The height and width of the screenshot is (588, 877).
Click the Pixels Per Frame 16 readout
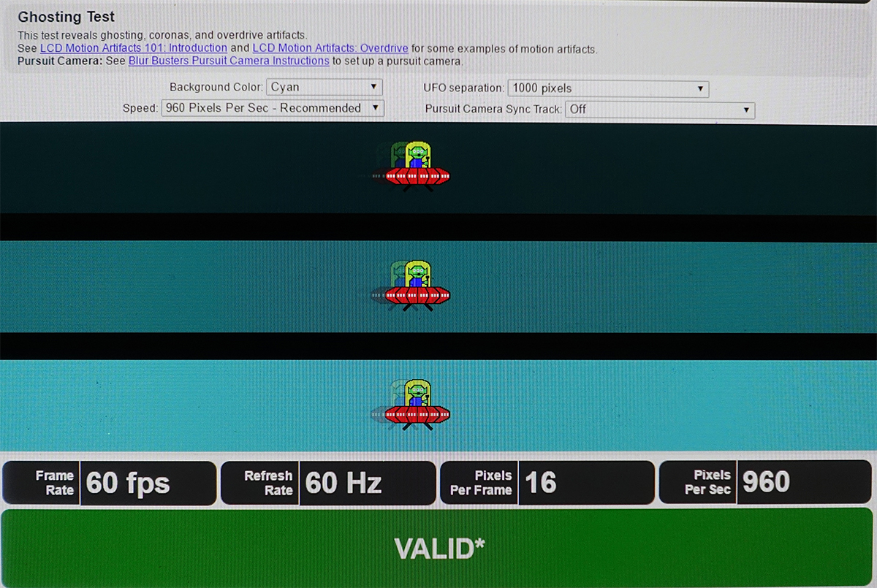pyautogui.click(x=547, y=483)
